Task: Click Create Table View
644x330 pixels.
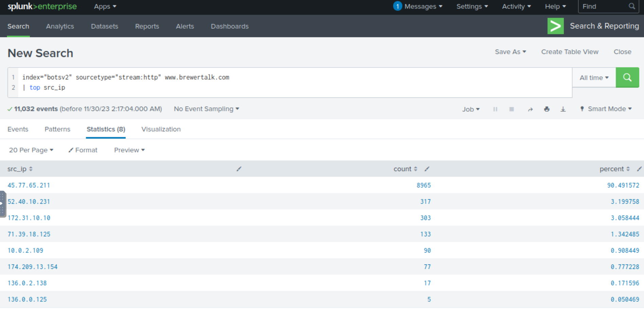Action: pos(570,52)
